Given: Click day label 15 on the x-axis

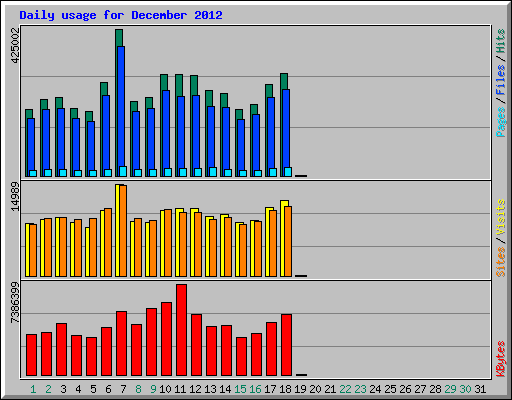Looking at the screenshot, I should [240, 389].
